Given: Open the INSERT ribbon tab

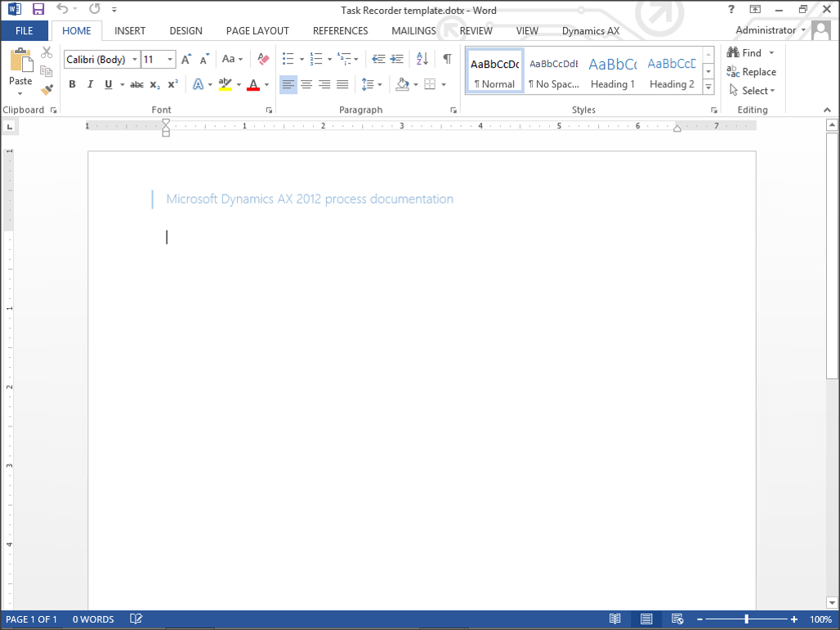Looking at the screenshot, I should (x=130, y=31).
